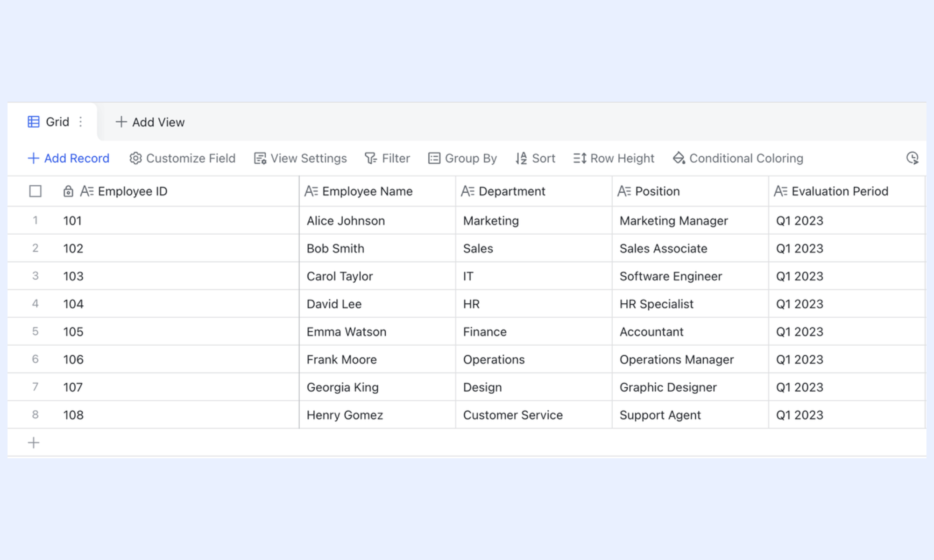Click the plus icon beside Add View

pyautogui.click(x=121, y=122)
